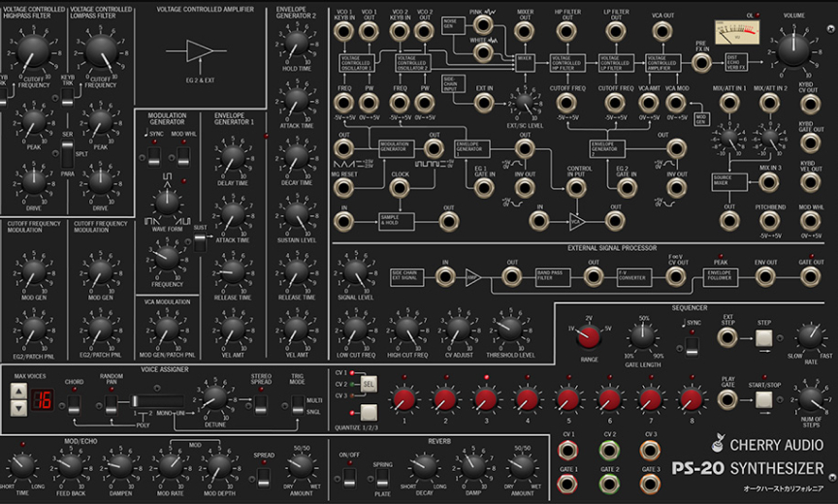Toggle the reverb On/Off switch

350,475
